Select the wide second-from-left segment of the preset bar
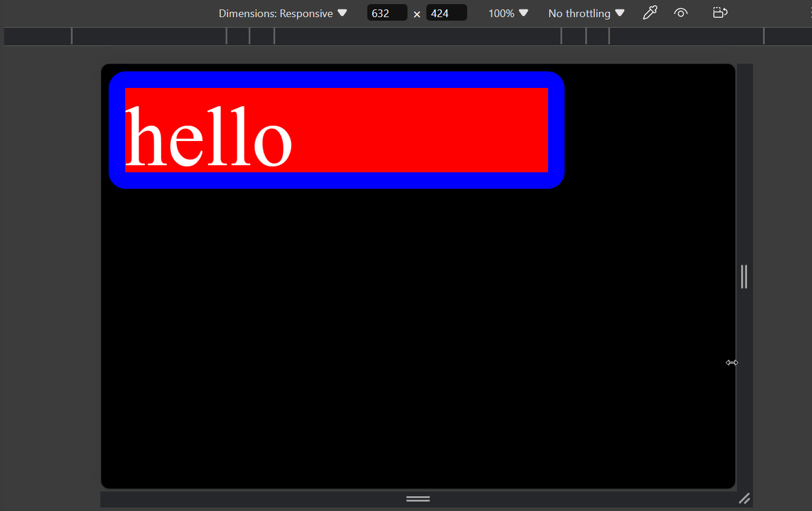This screenshot has width=812, height=511. [149, 37]
